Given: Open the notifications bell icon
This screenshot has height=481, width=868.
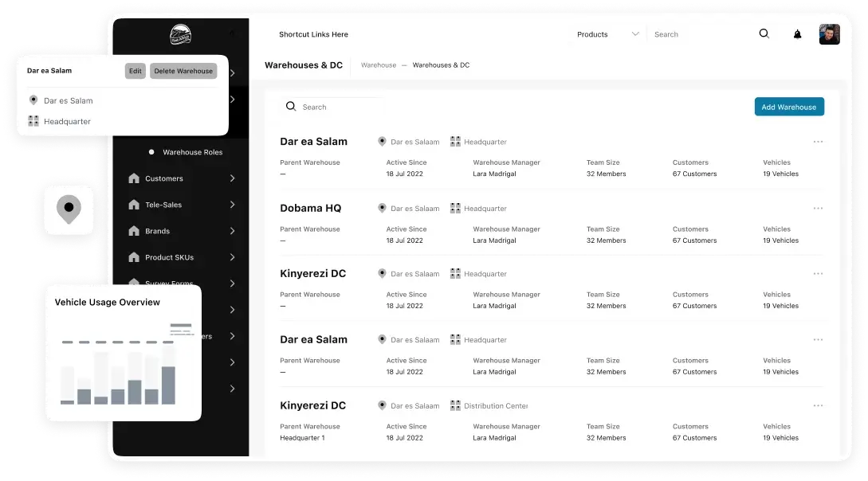Looking at the screenshot, I should pyautogui.click(x=797, y=33).
